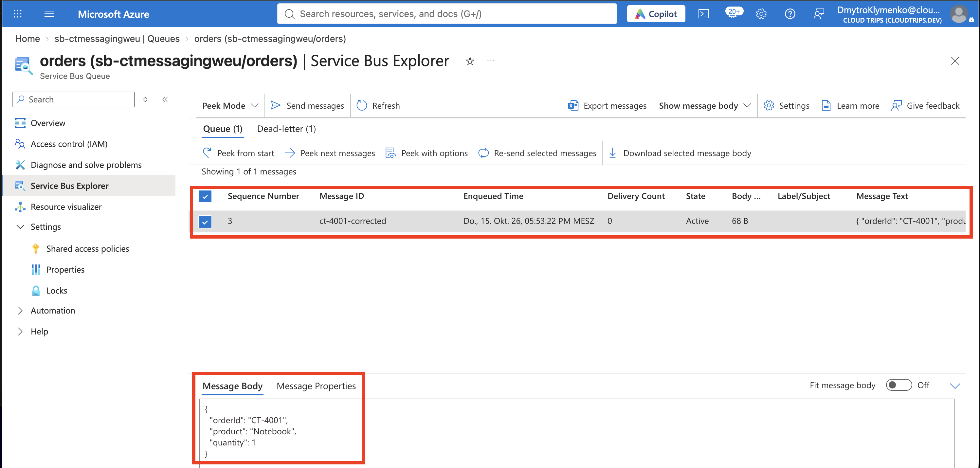Image resolution: width=980 pixels, height=468 pixels.
Task: Collapse the message details pane chevron
Action: point(955,386)
